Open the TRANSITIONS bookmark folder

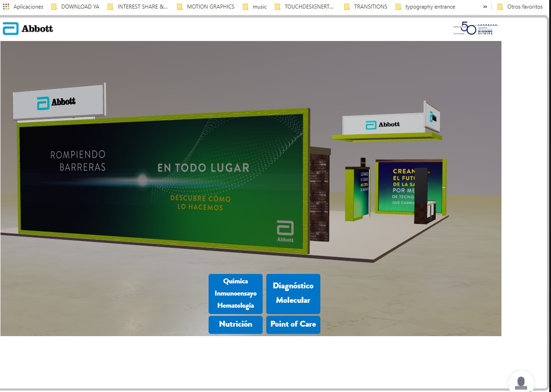(365, 7)
